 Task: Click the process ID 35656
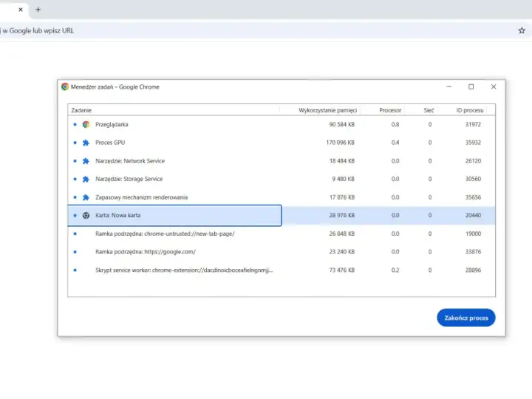(473, 197)
